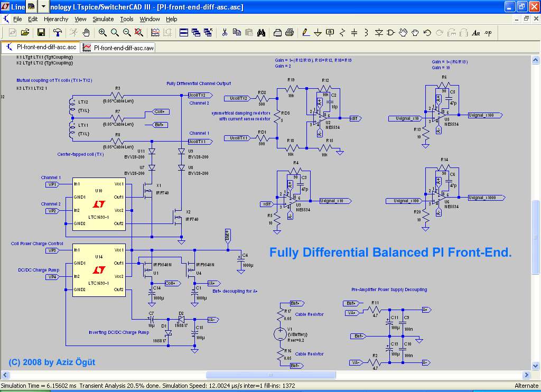Click the vertical scrollbar down arrow

click(536, 365)
